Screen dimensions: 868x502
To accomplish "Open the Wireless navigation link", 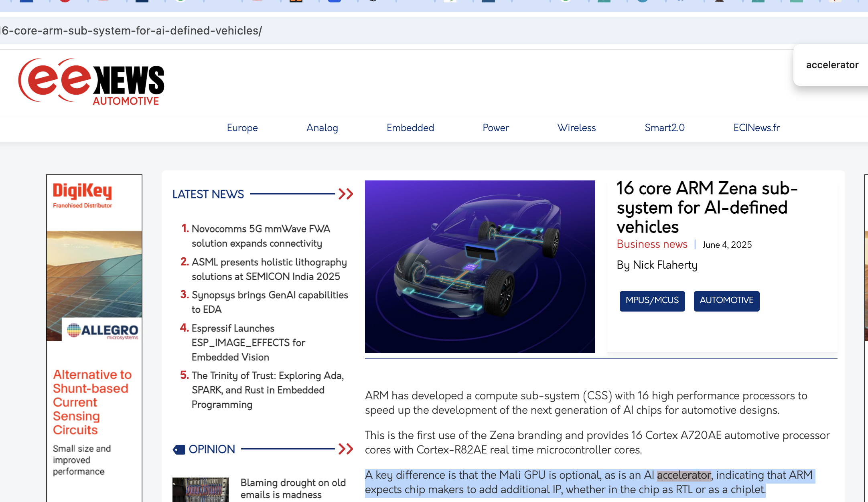I will [x=576, y=128].
